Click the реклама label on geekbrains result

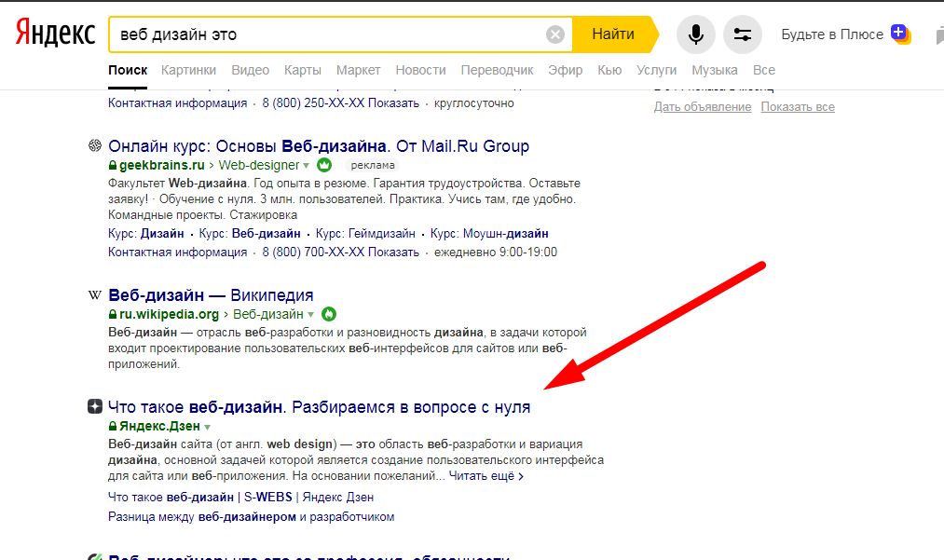coord(373,165)
